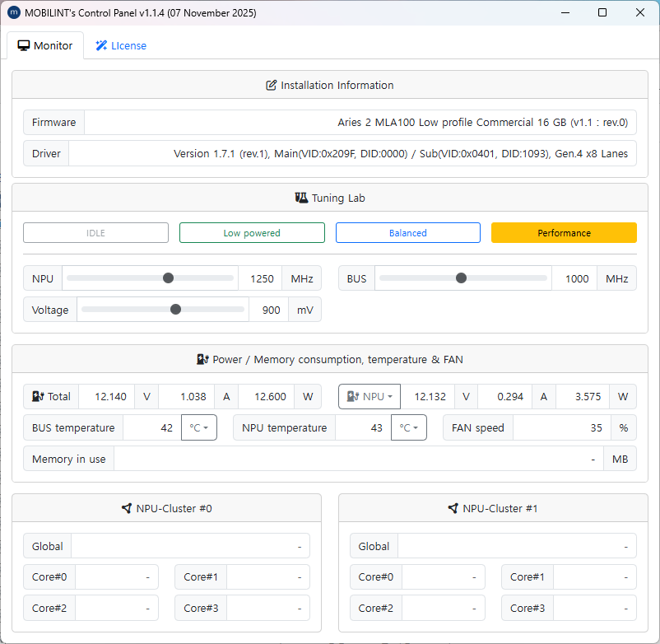Click the Power consumption charging station icon
Screen dimensions: 660x644
(x=202, y=360)
